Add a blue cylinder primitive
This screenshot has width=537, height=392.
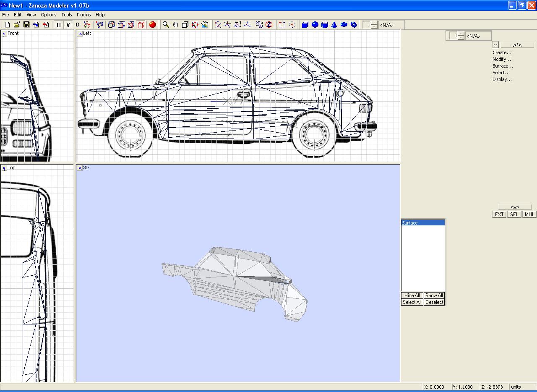pos(324,25)
